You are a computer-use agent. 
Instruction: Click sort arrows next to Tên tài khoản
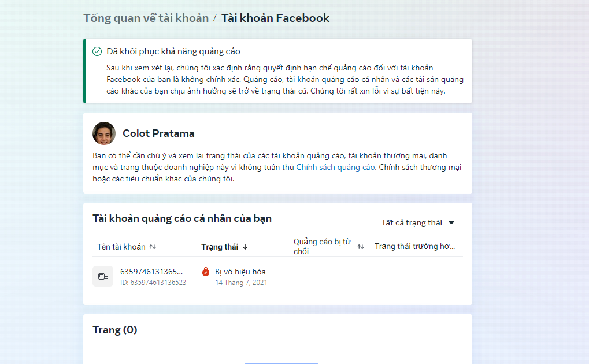tap(153, 247)
